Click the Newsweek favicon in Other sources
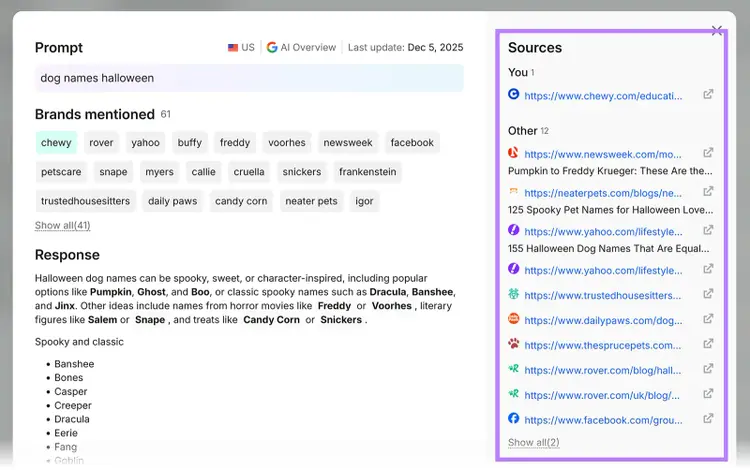 point(513,153)
